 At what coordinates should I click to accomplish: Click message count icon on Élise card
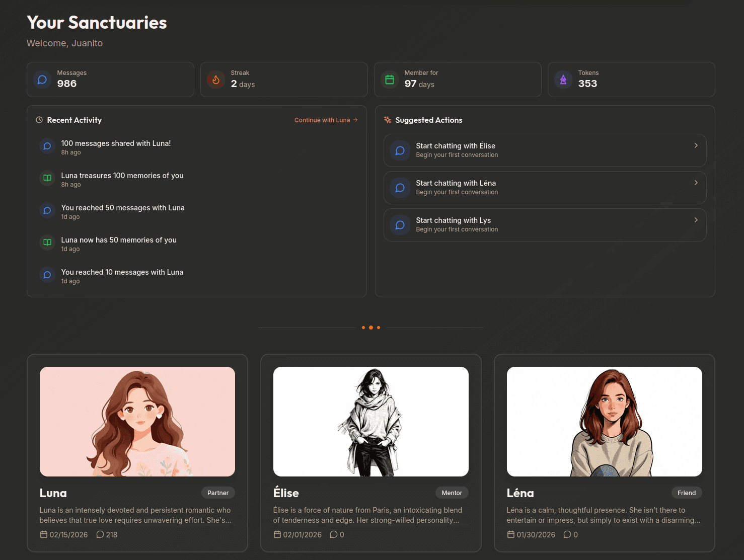coord(334,534)
